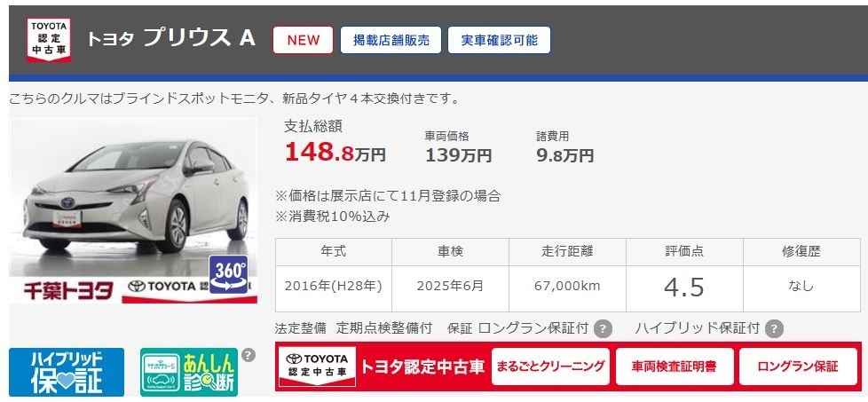Open 車両検査証明書 button
The image size is (868, 402).
pyautogui.click(x=675, y=367)
